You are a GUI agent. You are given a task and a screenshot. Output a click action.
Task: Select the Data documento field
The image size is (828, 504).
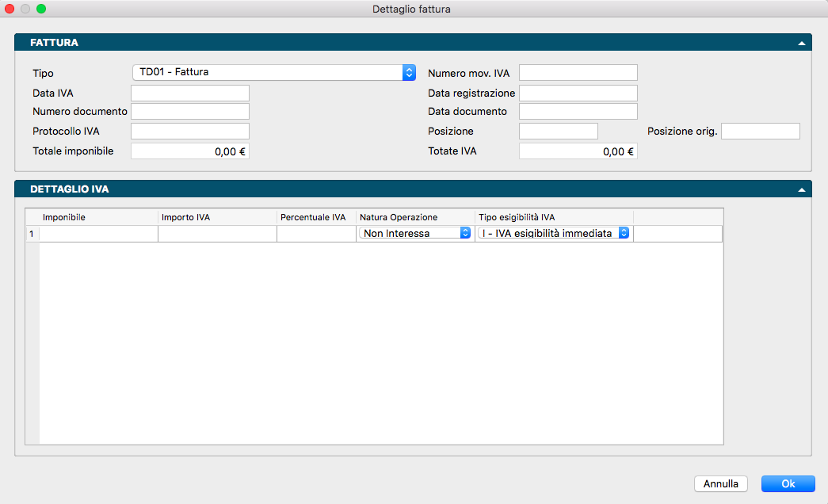578,112
